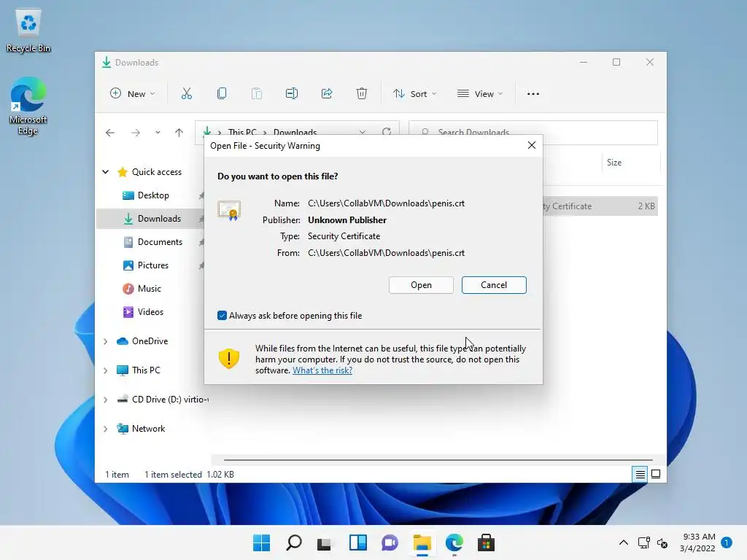This screenshot has width=747, height=560.
Task: Open the notification count badge
Action: (x=727, y=542)
